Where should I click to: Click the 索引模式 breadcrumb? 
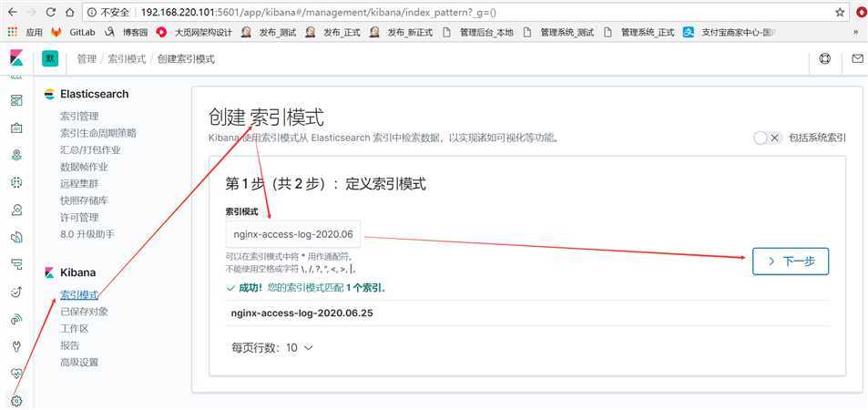pyautogui.click(x=127, y=58)
